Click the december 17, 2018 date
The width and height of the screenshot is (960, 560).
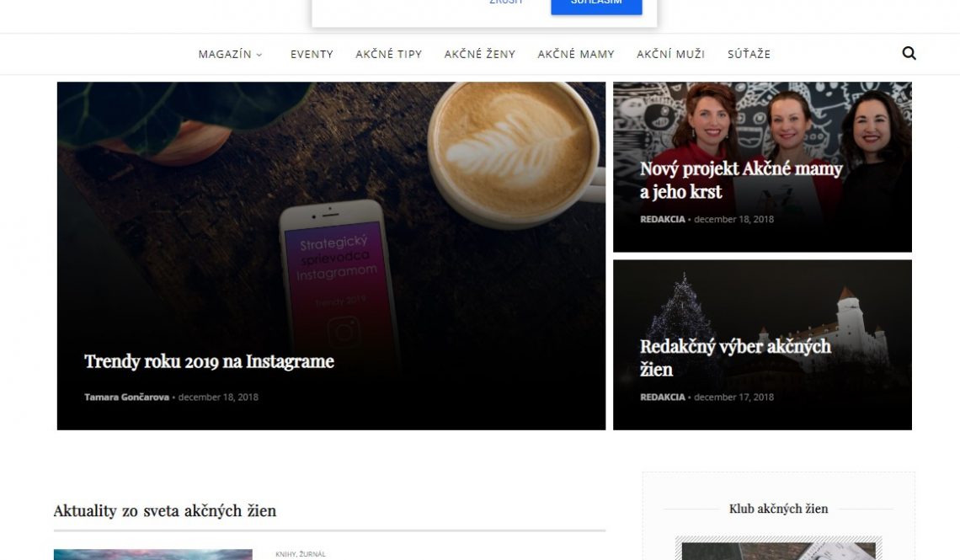(733, 397)
